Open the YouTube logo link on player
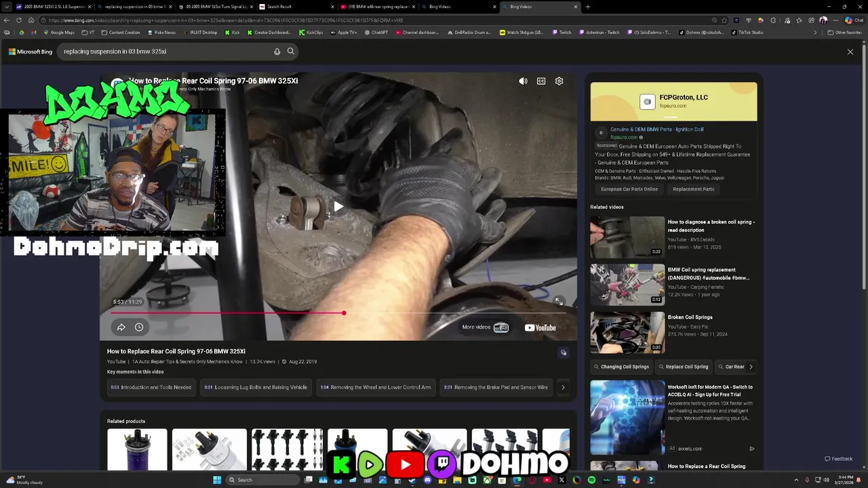The height and width of the screenshot is (488, 868). [x=540, y=328]
